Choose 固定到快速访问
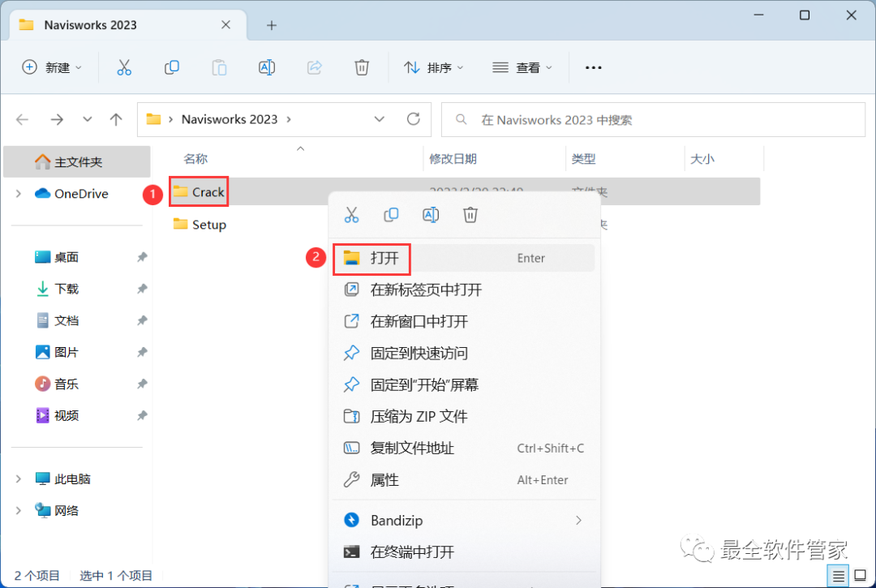Viewport: 876px width, 588px height. pyautogui.click(x=464, y=354)
